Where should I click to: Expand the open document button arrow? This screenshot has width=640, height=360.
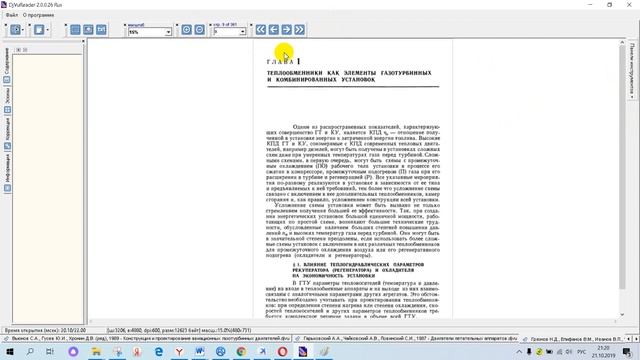click(23, 30)
